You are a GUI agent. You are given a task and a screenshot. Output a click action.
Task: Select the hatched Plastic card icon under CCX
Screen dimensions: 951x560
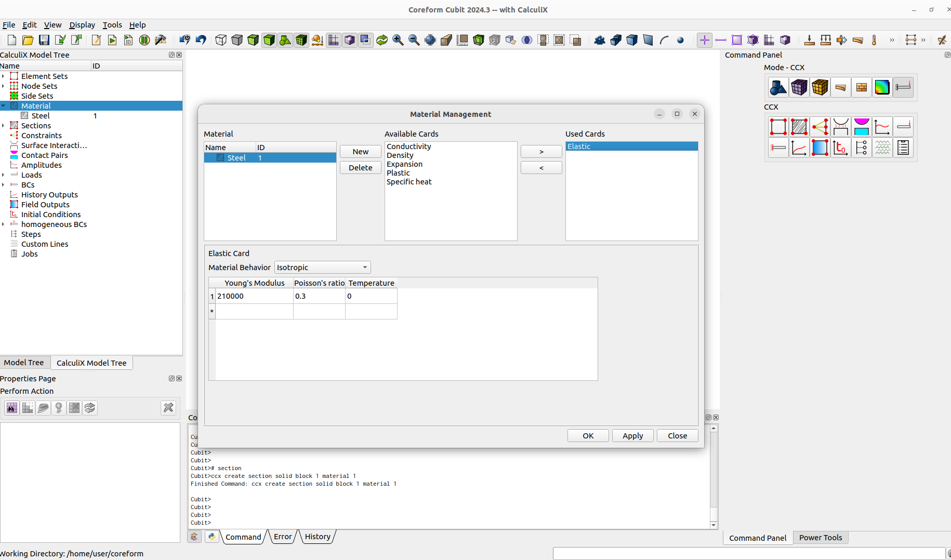tap(799, 126)
